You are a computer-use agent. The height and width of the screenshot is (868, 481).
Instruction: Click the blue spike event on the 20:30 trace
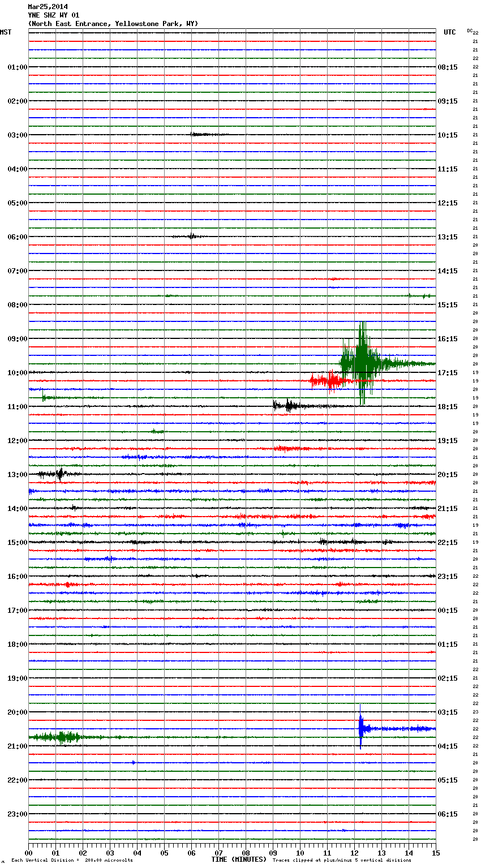click(361, 728)
